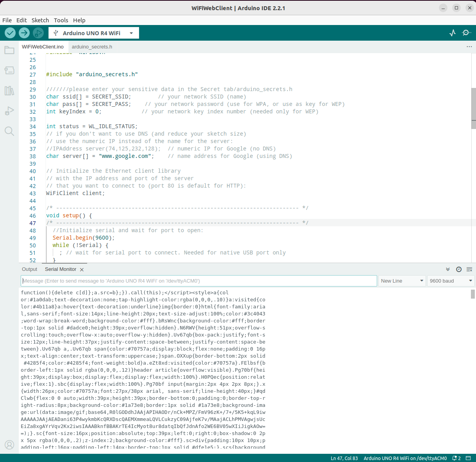Open the Debug sidebar panel icon

pyautogui.click(x=9, y=111)
